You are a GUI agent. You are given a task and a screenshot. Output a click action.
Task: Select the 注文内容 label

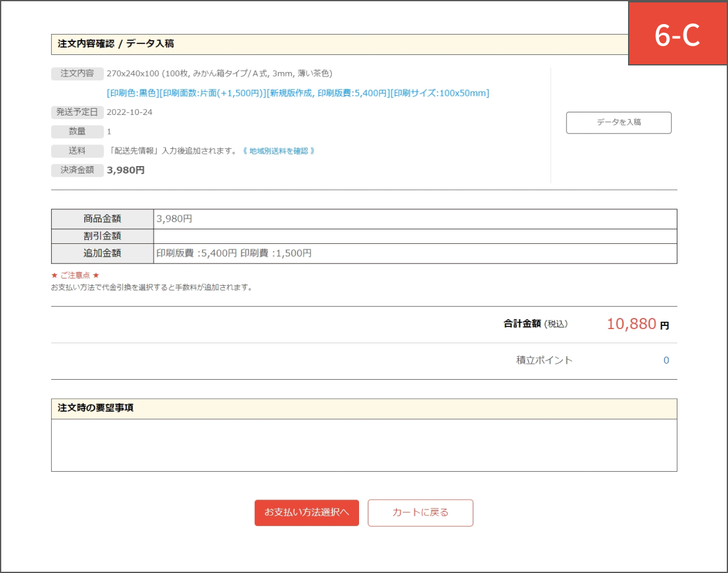pos(77,73)
